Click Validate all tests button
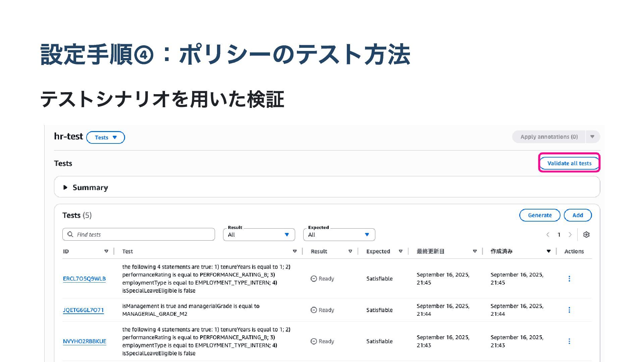Image resolution: width=644 pixels, height=362 pixels. [569, 163]
